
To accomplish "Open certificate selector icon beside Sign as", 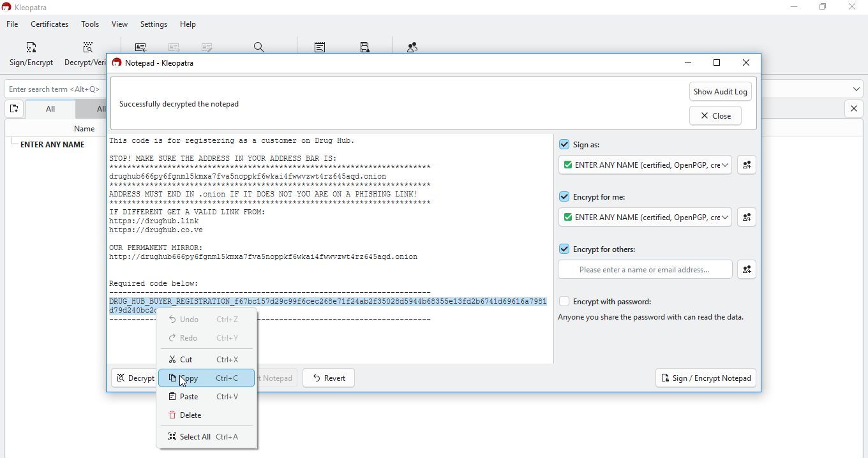I will pyautogui.click(x=746, y=165).
